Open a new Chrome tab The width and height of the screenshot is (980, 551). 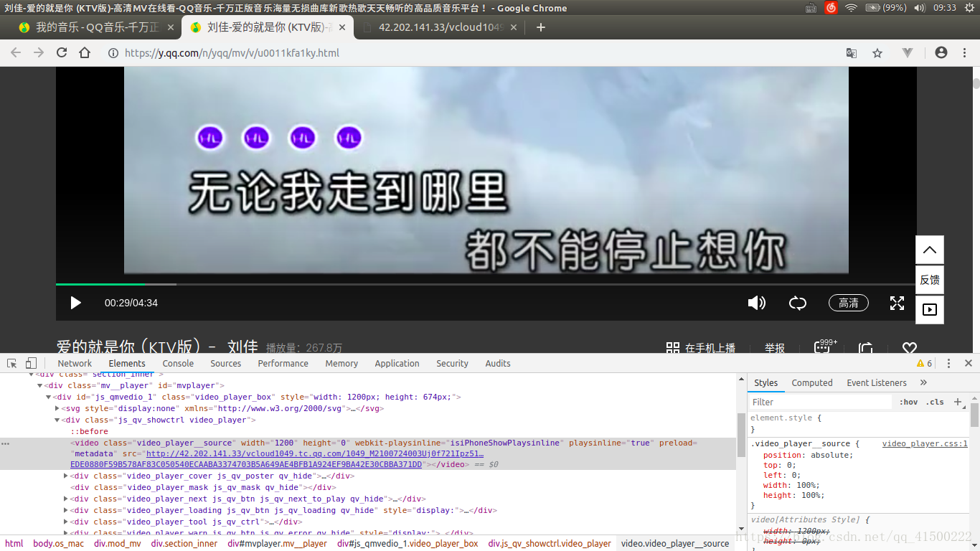pos(541,27)
